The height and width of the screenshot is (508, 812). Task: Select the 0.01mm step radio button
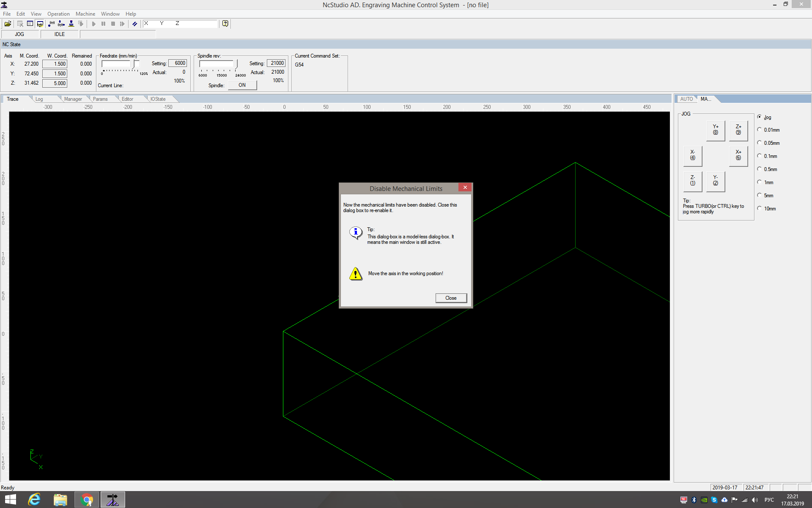tap(759, 130)
